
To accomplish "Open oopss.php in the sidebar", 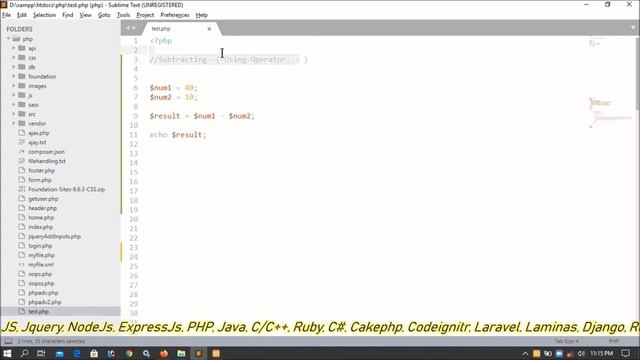I will click(x=42, y=283).
